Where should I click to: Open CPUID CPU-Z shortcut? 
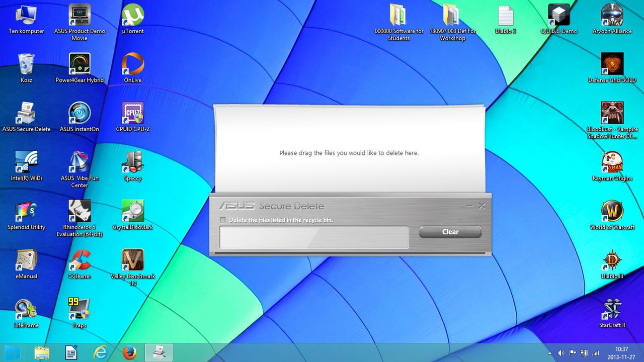tap(133, 117)
